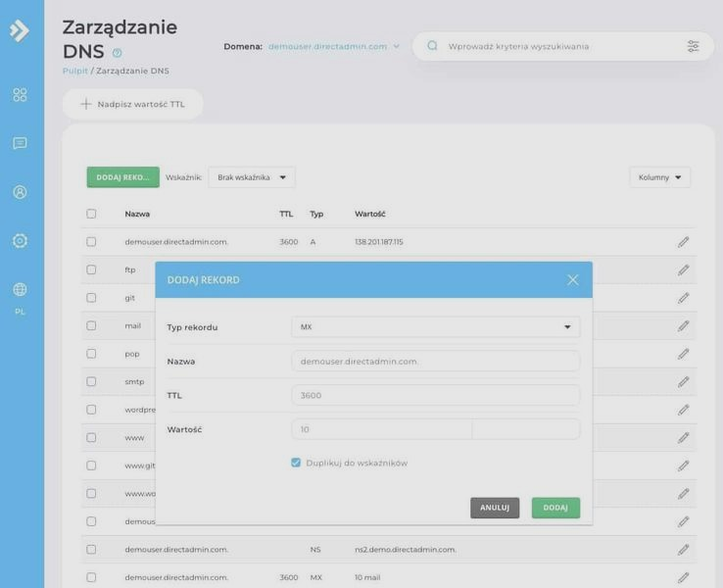The image size is (723, 588).
Task: Check the MX 10 mail row checkbox
Action: pyautogui.click(x=91, y=577)
